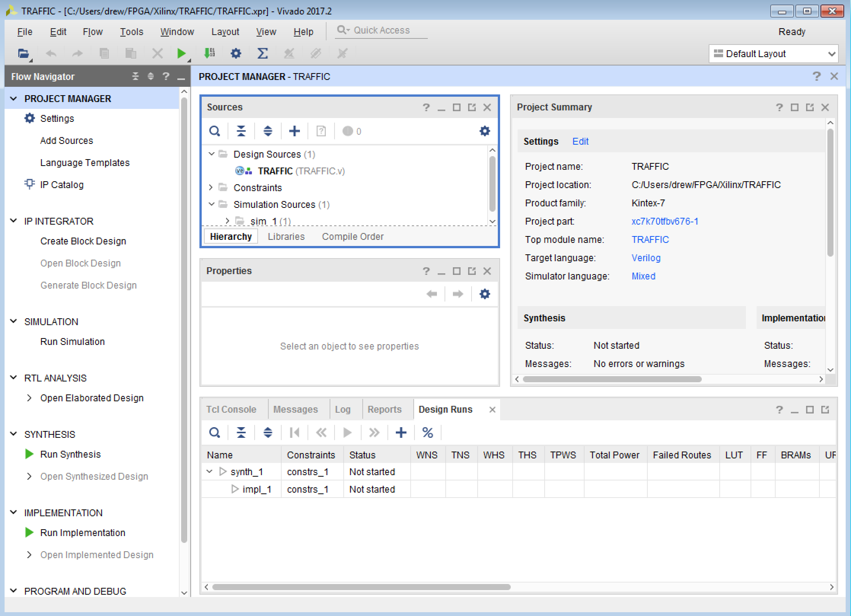Expand Open Elaborated Design item

[29, 398]
